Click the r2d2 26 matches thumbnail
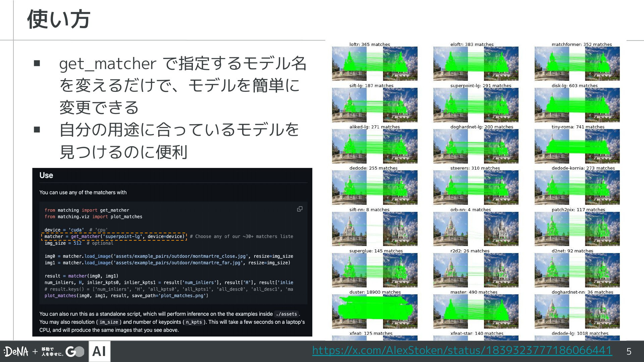 (x=476, y=270)
